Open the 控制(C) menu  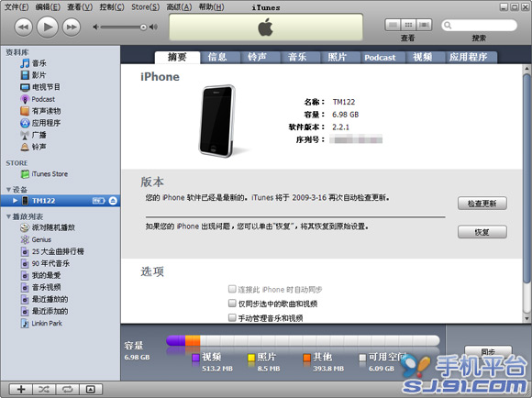coord(112,6)
